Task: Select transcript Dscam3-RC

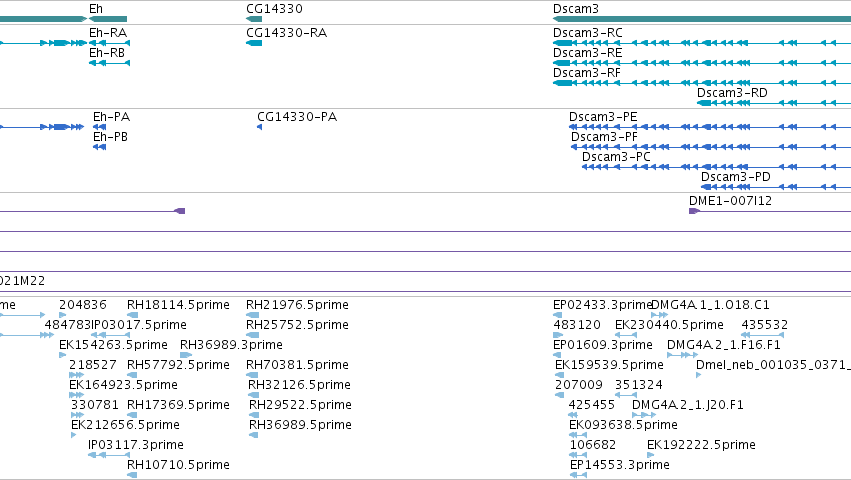Action: (588, 33)
